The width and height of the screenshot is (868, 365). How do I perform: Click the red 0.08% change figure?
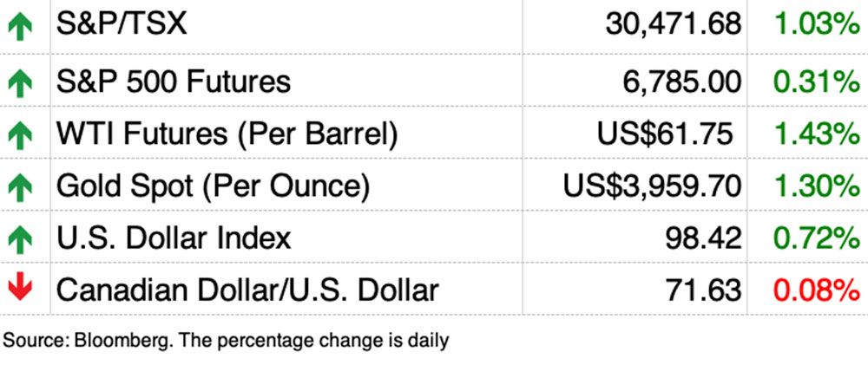[817, 289]
